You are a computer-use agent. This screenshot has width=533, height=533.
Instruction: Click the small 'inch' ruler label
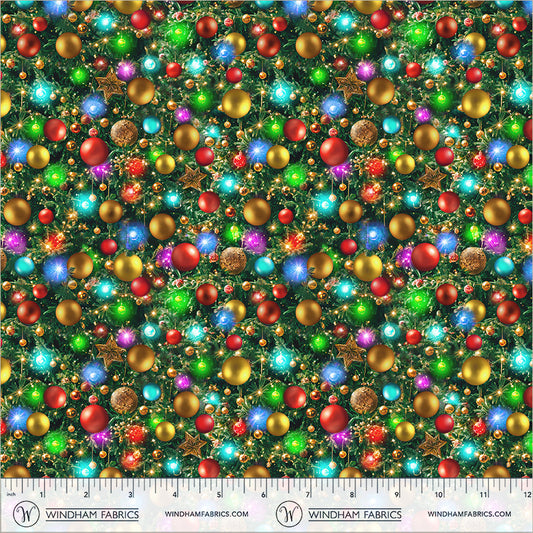pos(12,494)
